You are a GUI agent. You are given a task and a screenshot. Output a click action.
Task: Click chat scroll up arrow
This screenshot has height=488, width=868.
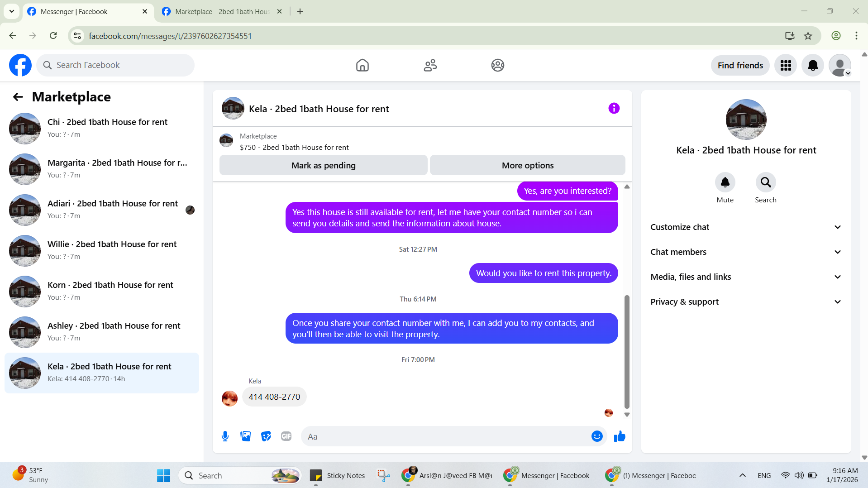[627, 187]
